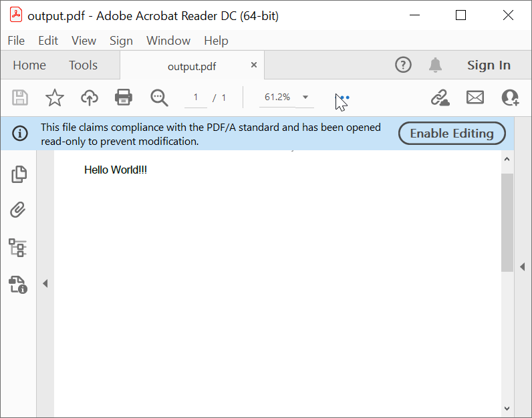The height and width of the screenshot is (418, 532).
Task: Print the document via printer icon
Action: pos(124,97)
